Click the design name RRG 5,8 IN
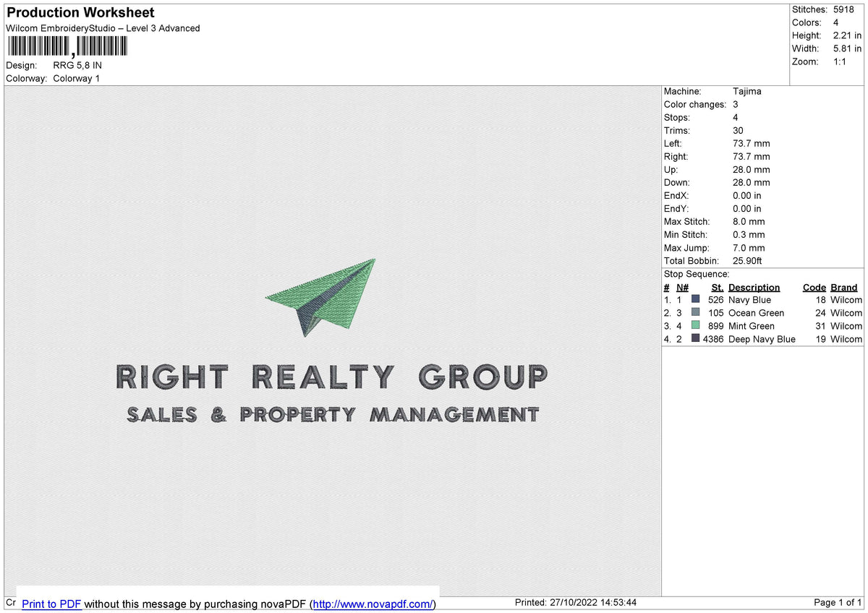868x613 pixels. tap(77, 65)
